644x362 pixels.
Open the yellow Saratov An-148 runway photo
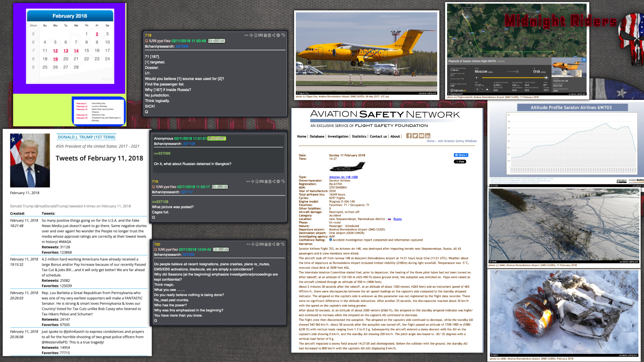366,54
